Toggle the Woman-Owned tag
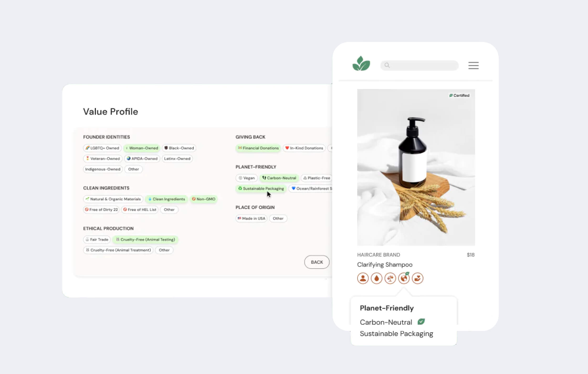This screenshot has height=374, width=588. pyautogui.click(x=142, y=148)
